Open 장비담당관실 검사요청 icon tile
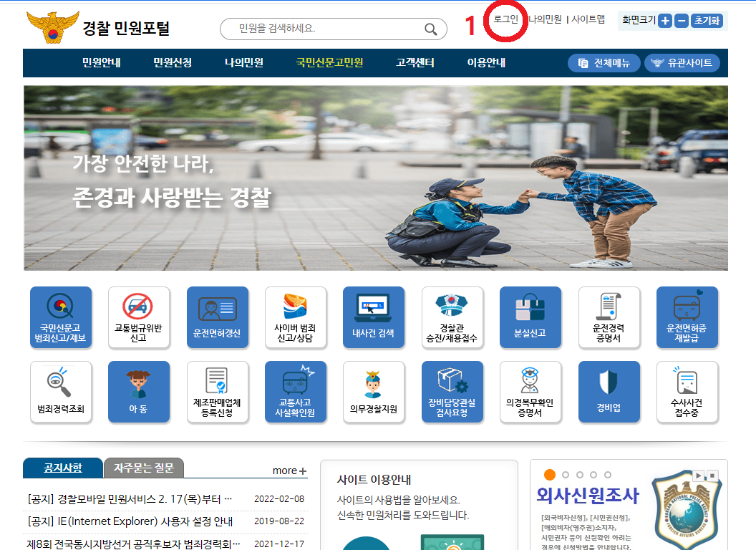Image resolution: width=756 pixels, height=550 pixels. click(x=452, y=392)
